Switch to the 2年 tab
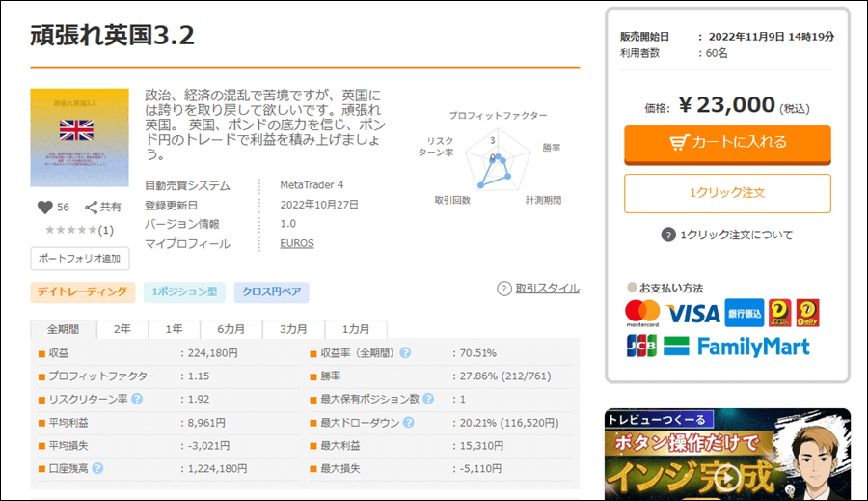868x501 pixels. point(122,329)
